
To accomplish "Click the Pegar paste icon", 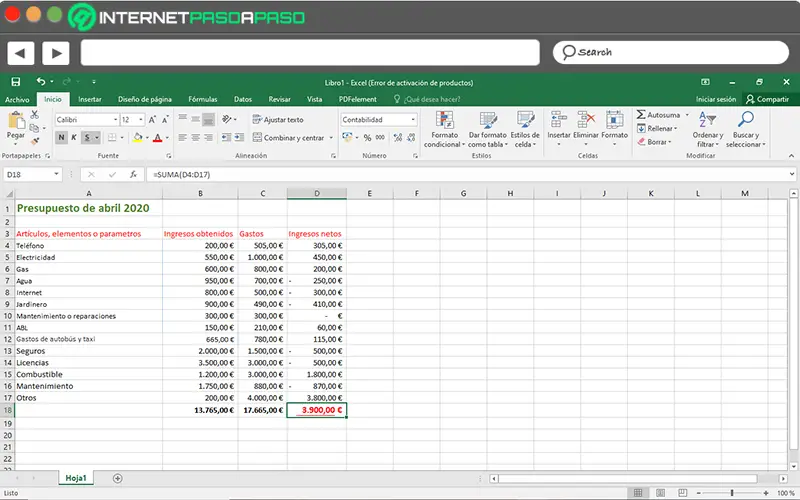I will (16, 122).
